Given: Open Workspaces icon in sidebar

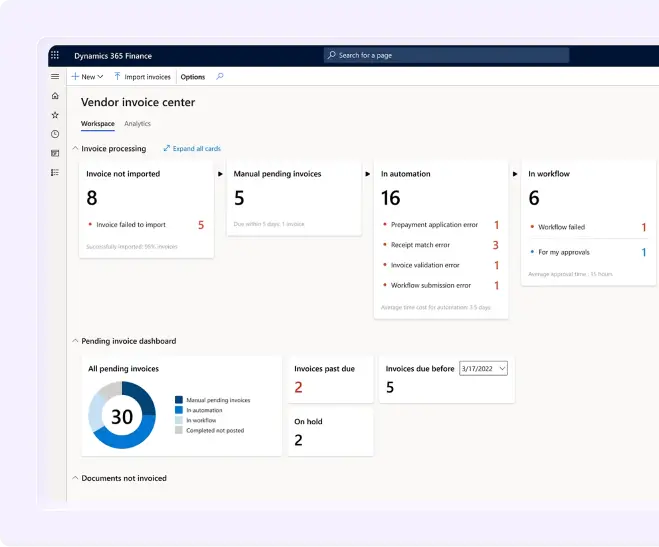Looking at the screenshot, I should (x=55, y=153).
